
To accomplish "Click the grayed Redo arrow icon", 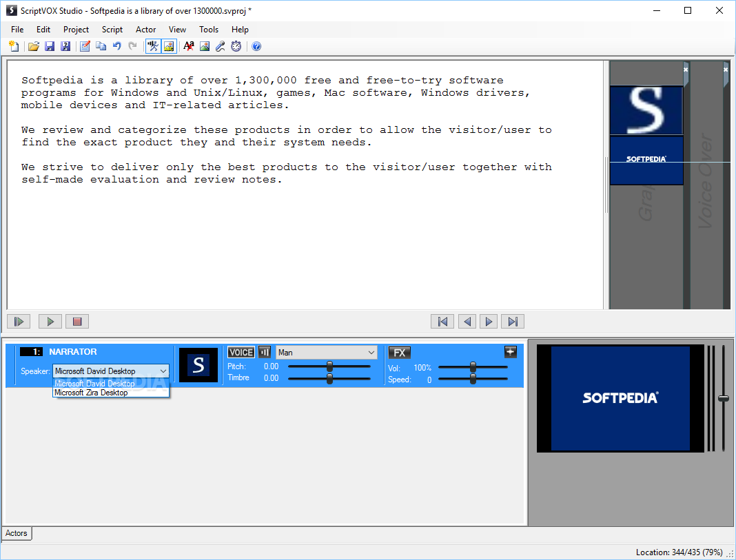I will (133, 46).
